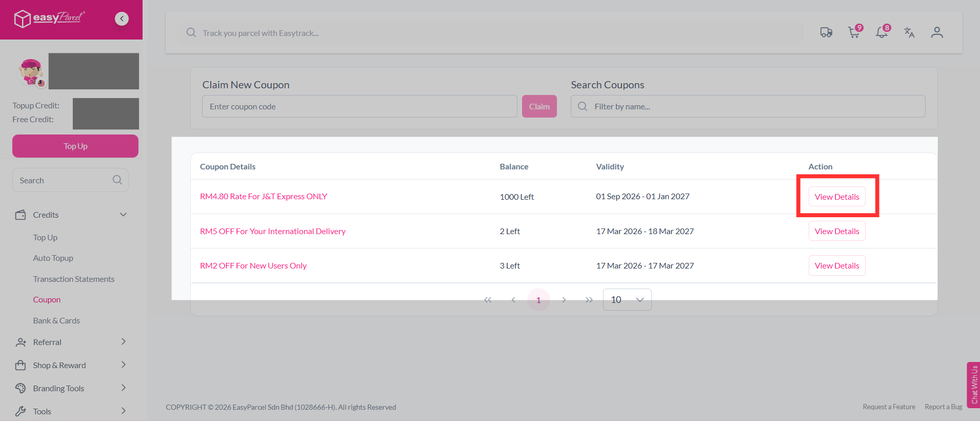
Task: Open Bank & Cards menu item
Action: [x=56, y=320]
